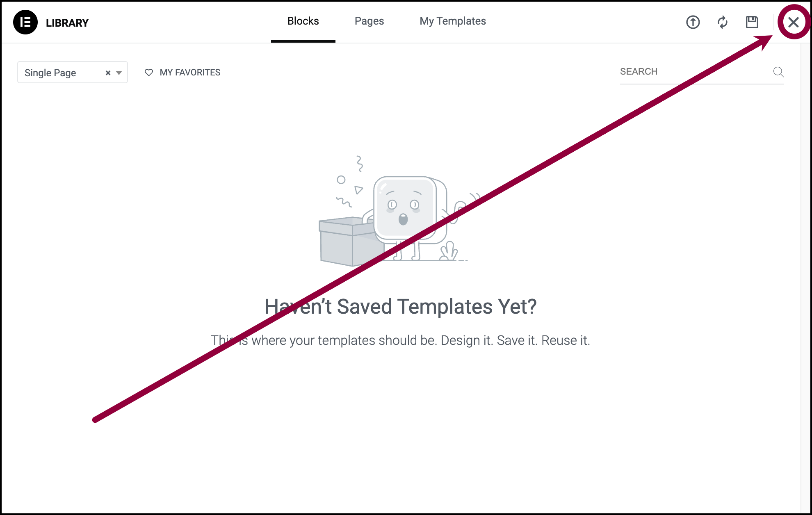Click the heart favorites icon
The width and height of the screenshot is (812, 515).
tap(149, 72)
